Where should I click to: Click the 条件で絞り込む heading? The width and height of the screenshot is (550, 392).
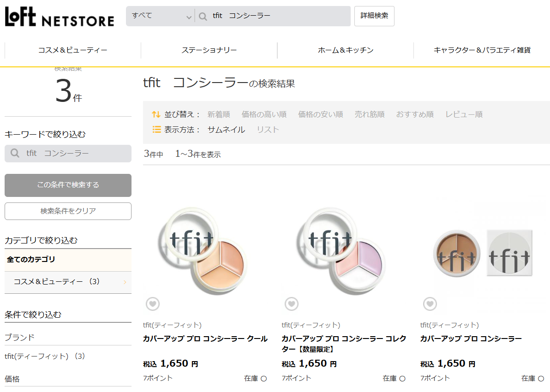33,315
